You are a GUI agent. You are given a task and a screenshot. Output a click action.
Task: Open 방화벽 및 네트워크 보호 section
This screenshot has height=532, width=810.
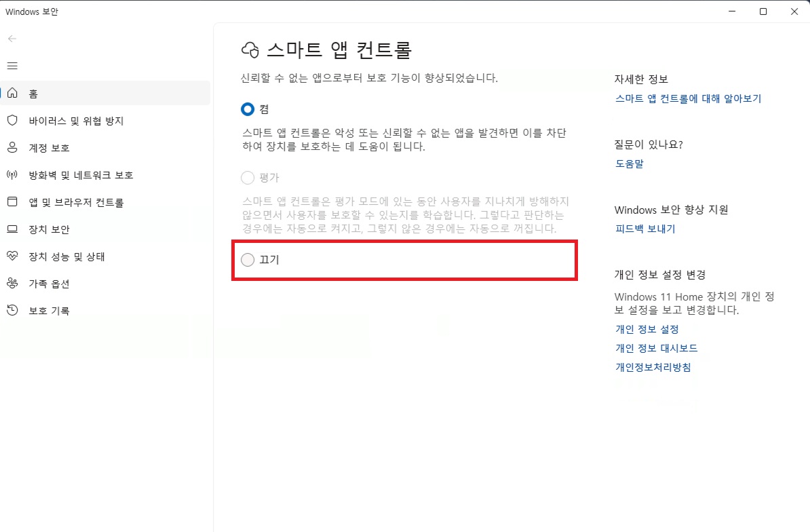point(105,174)
